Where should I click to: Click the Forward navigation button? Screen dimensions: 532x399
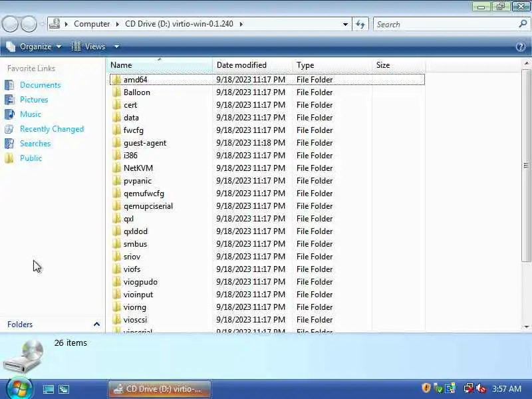point(29,24)
